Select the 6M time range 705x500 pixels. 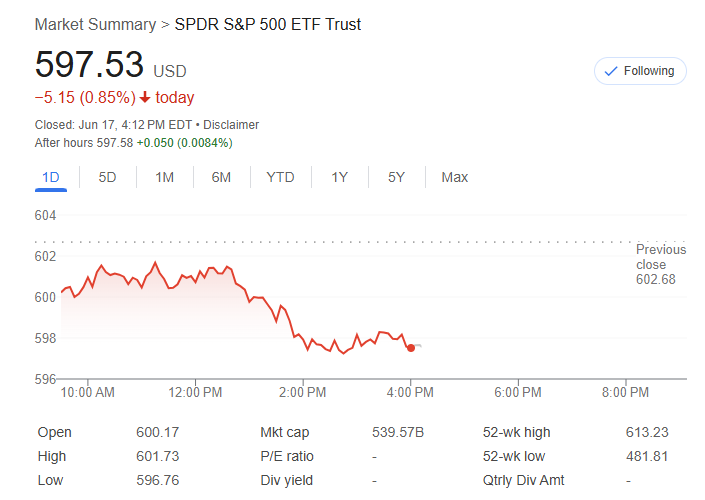tap(221, 177)
